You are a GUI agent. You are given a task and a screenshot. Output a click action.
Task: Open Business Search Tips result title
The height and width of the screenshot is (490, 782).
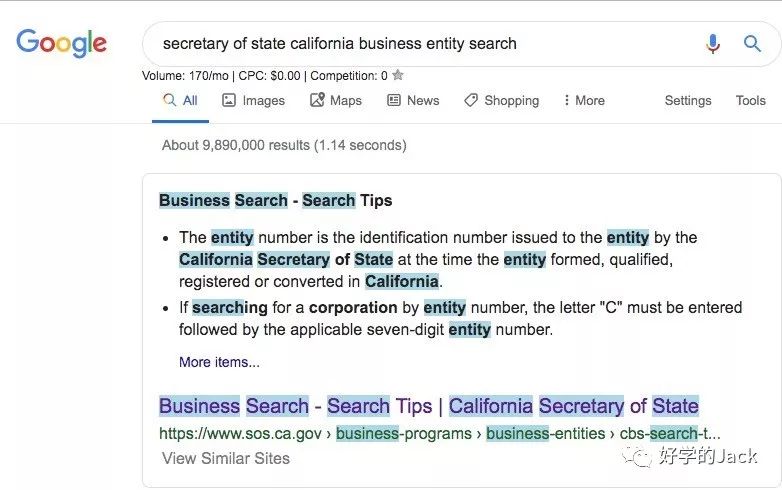[428, 406]
